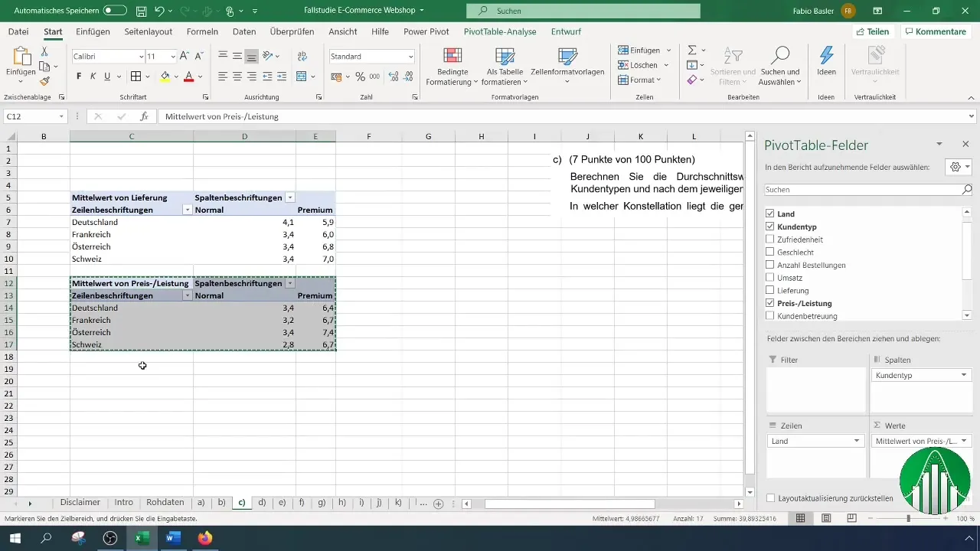
Task: Uncheck the Preis-/Leistung field checkbox
Action: [770, 304]
